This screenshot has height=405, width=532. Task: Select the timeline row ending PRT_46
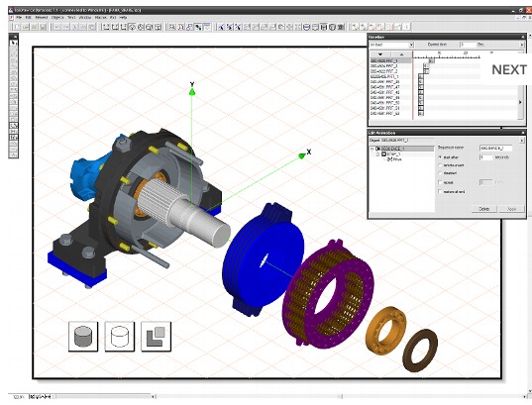(391, 82)
